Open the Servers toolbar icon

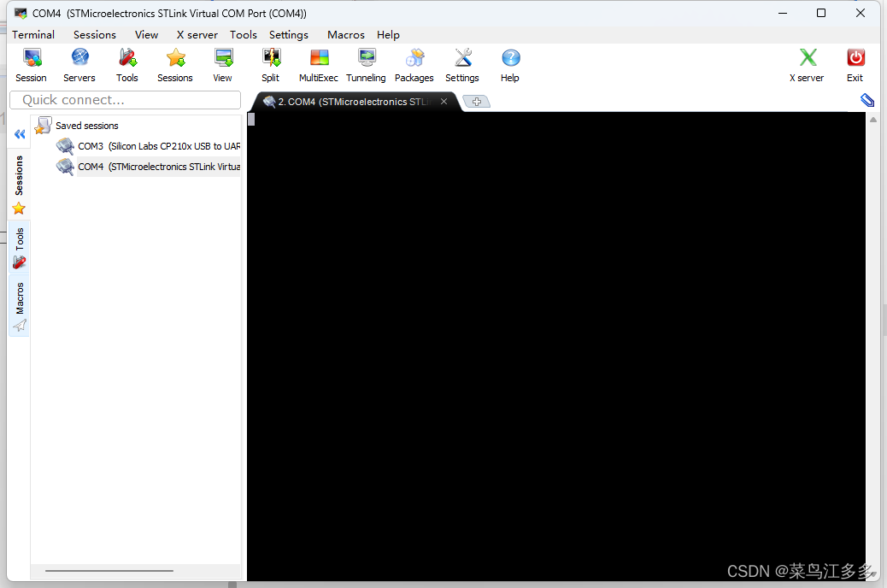click(x=79, y=65)
